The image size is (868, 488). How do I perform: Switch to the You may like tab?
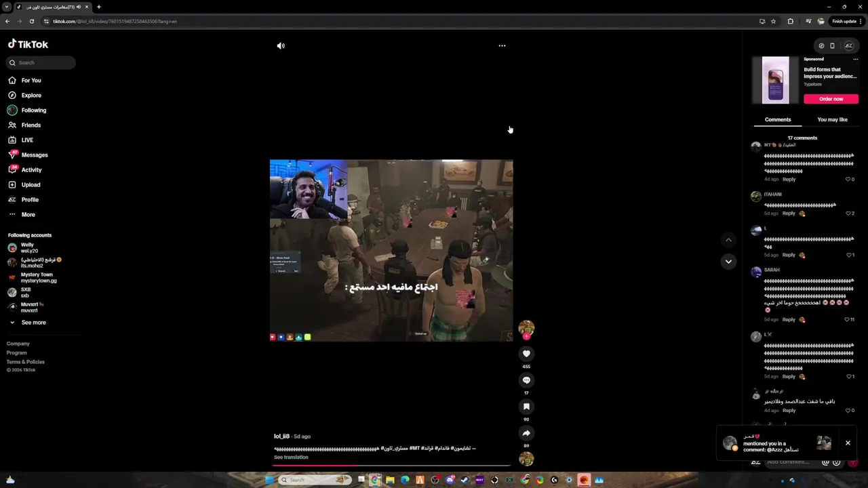[x=832, y=119]
